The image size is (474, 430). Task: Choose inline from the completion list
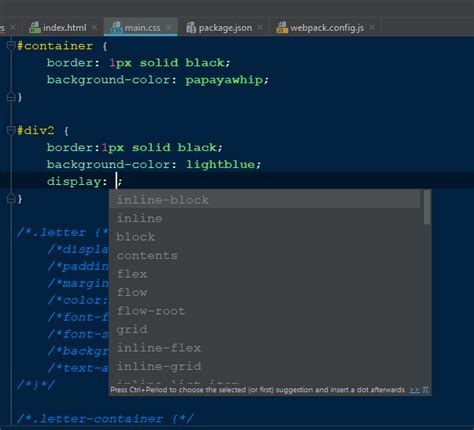265,218
